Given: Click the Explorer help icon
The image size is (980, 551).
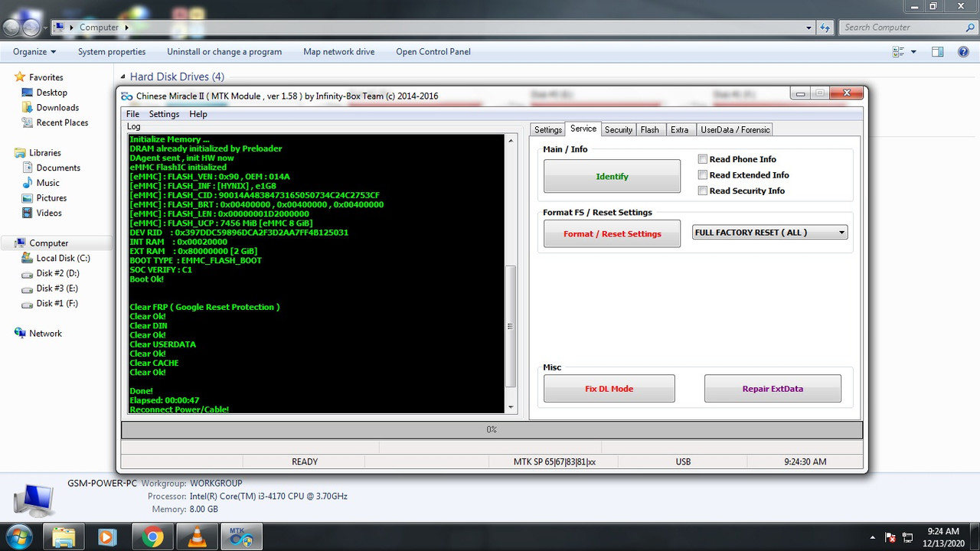Looking at the screenshot, I should coord(963,52).
